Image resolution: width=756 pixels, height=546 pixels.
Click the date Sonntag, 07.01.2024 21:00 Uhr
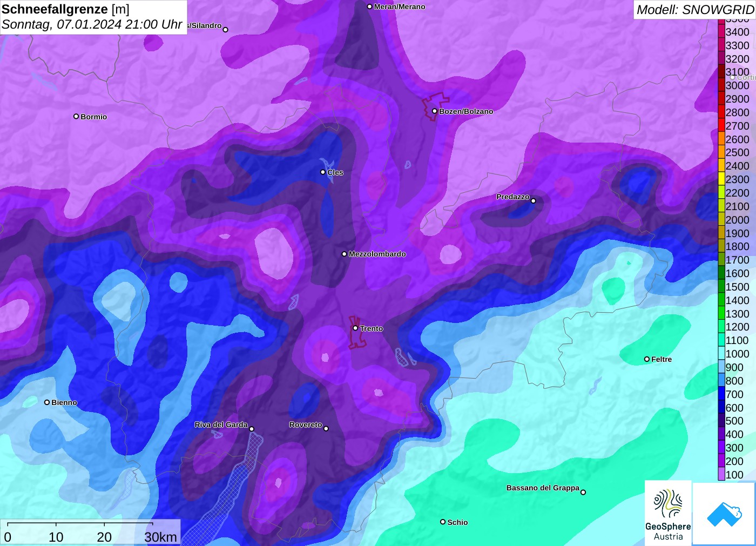tap(92, 24)
